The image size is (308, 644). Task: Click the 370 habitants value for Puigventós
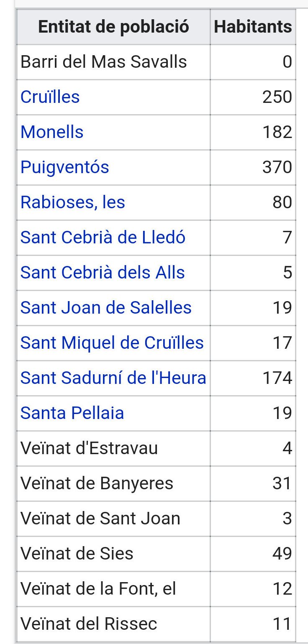277,167
